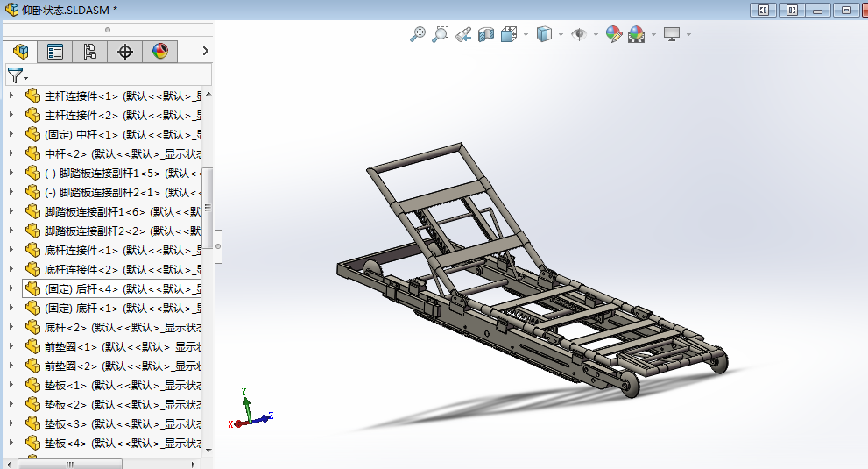This screenshot has height=469, width=868.
Task: Expand 主杆连接件<2> tree node
Action: point(11,116)
